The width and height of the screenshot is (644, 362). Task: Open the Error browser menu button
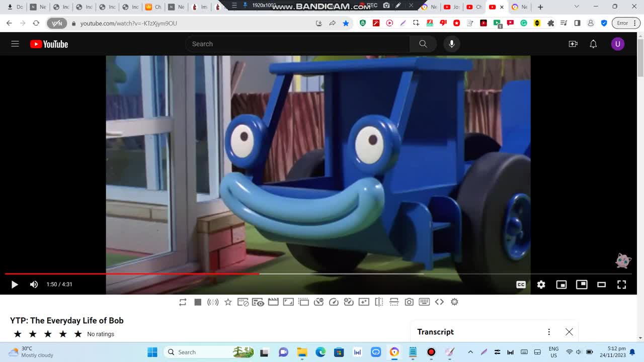pos(625,23)
